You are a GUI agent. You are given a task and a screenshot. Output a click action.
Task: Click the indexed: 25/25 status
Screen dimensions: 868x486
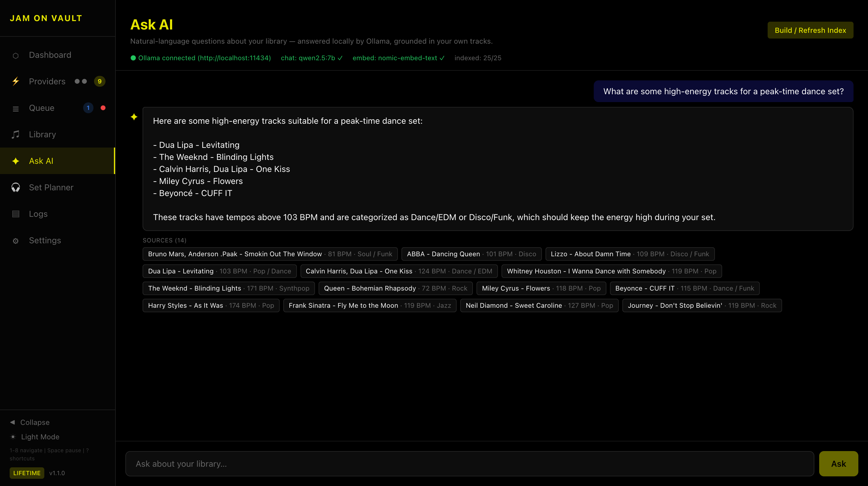click(478, 58)
